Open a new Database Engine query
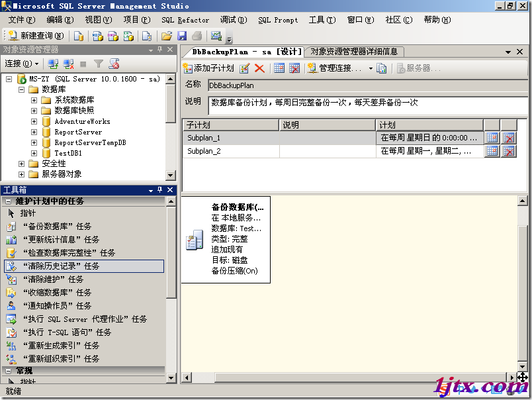This screenshot has height=400, width=532. [x=79, y=36]
